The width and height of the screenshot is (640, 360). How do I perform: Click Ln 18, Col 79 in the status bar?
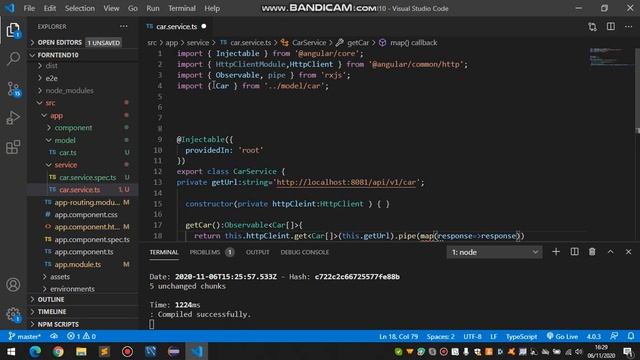click(x=398, y=336)
